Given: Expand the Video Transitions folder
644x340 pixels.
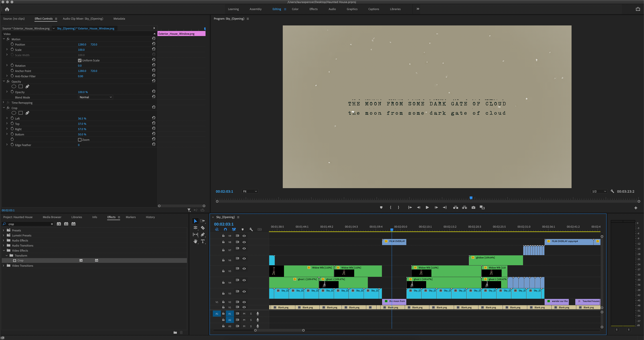Looking at the screenshot, I should pyautogui.click(x=4, y=265).
